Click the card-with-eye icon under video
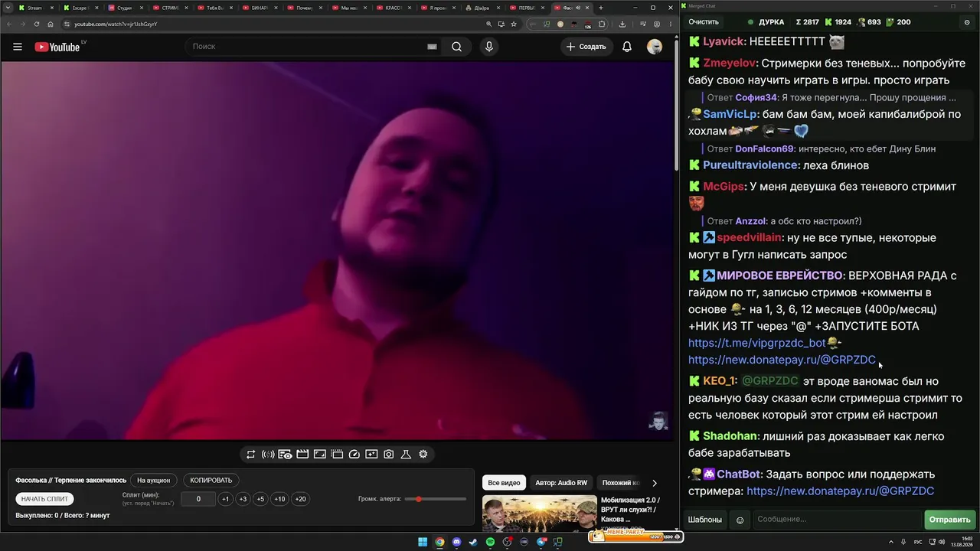Image resolution: width=980 pixels, height=551 pixels. tap(285, 455)
